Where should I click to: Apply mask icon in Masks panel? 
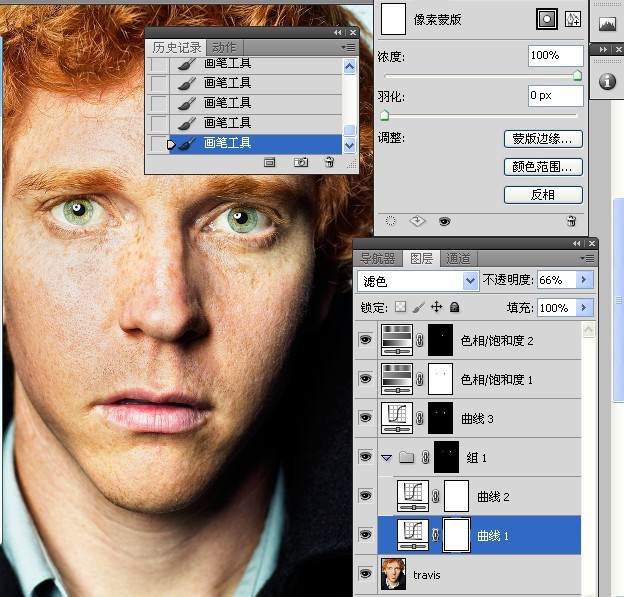click(x=417, y=221)
